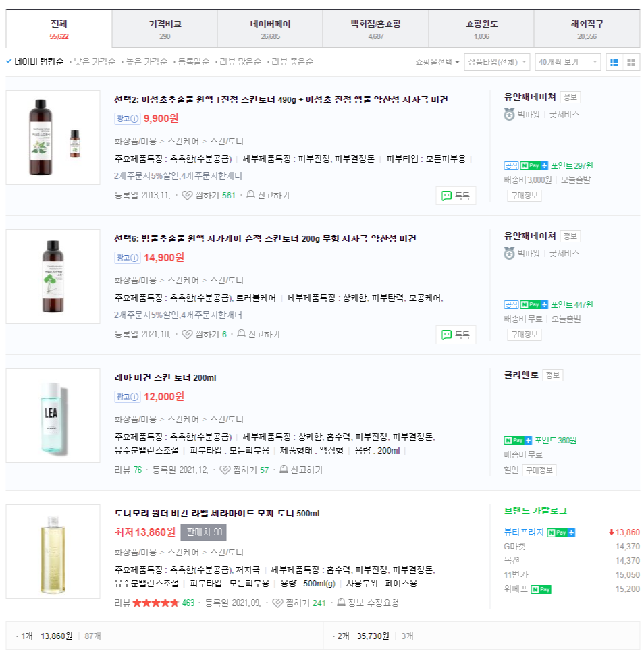This screenshot has height=656, width=644.
Task: Open the 백화점/홈쇼핑 tab
Action: (x=376, y=29)
